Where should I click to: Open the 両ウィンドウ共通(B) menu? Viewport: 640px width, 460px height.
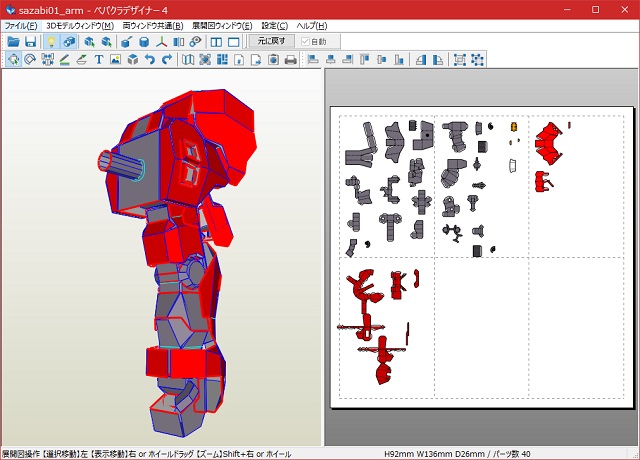click(x=153, y=26)
